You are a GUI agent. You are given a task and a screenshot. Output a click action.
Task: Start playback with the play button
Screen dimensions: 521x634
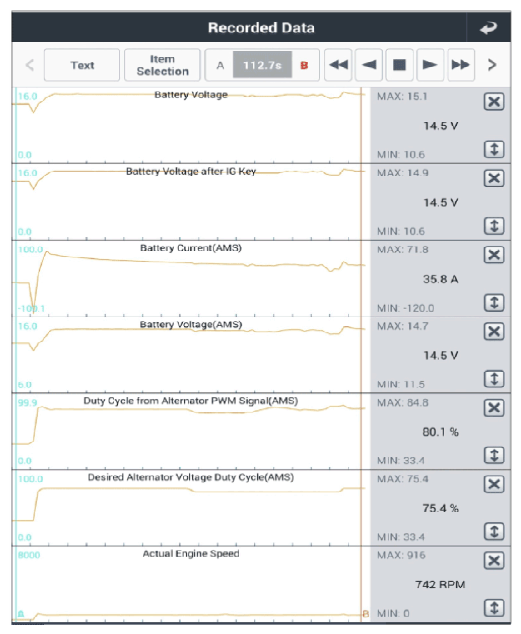pyautogui.click(x=430, y=65)
